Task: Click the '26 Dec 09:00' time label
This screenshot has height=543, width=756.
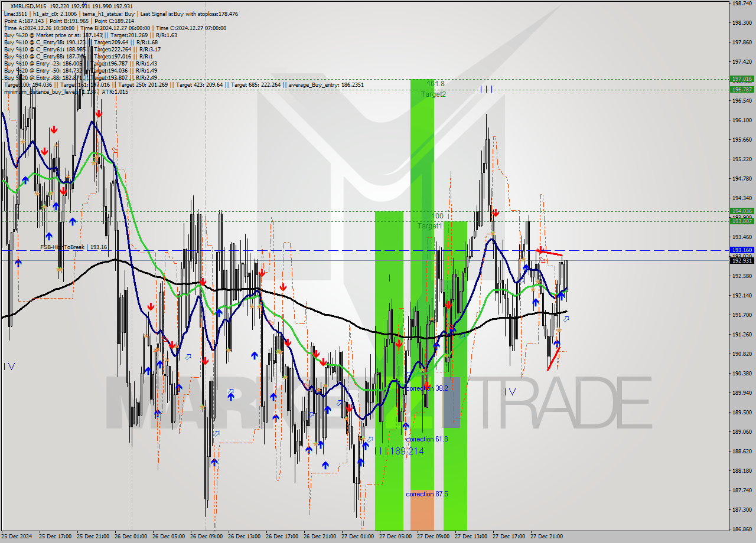Action: [x=207, y=537]
